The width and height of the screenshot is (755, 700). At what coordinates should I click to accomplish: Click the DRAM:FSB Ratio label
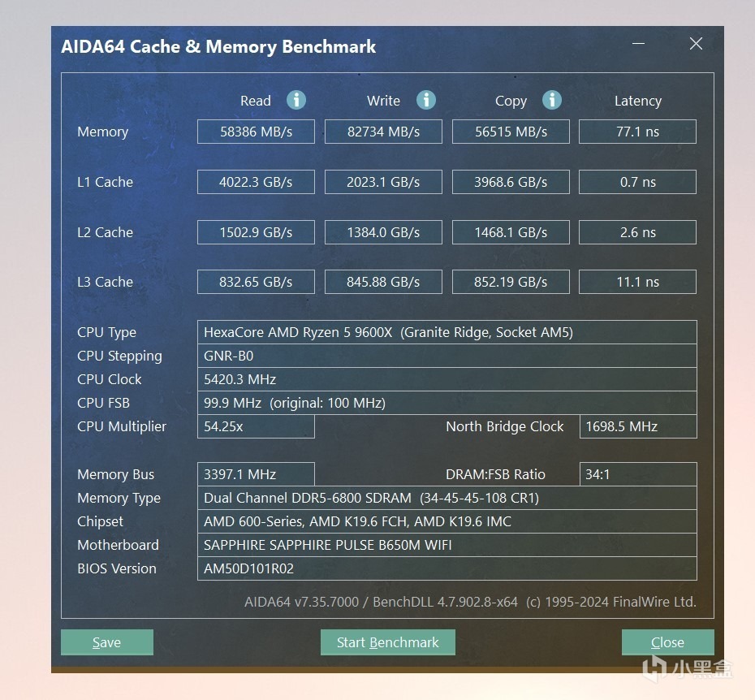(495, 474)
